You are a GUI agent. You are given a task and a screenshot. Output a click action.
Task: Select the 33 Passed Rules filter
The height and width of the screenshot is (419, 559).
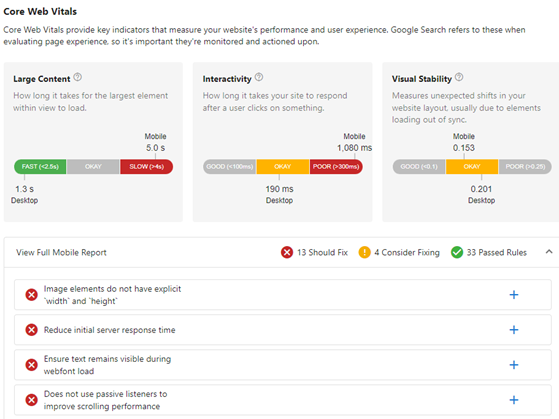tap(497, 252)
